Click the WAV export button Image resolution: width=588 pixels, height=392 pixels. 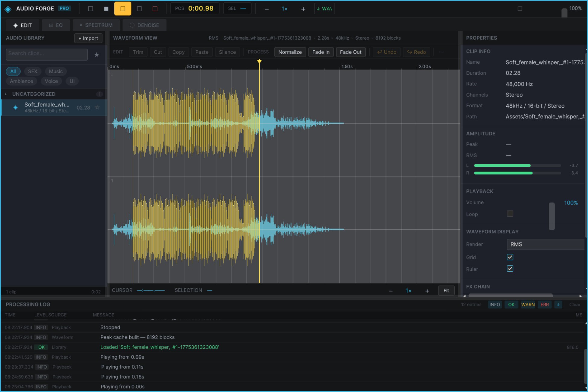pyautogui.click(x=324, y=9)
